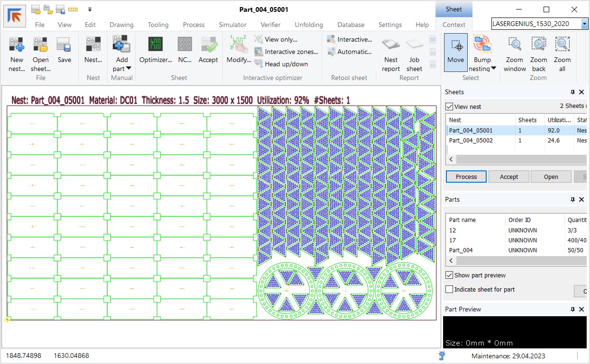
Task: Click the Save icon in ribbon
Action: [64, 45]
